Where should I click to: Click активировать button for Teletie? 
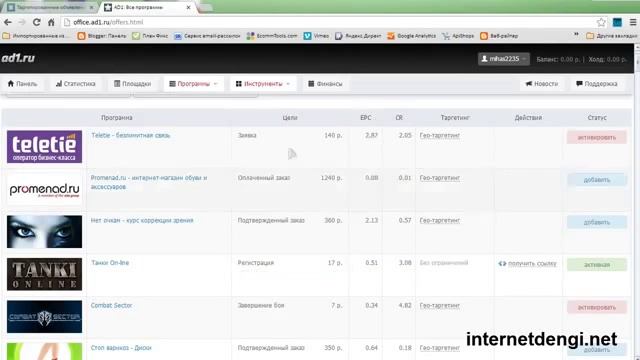[597, 138]
